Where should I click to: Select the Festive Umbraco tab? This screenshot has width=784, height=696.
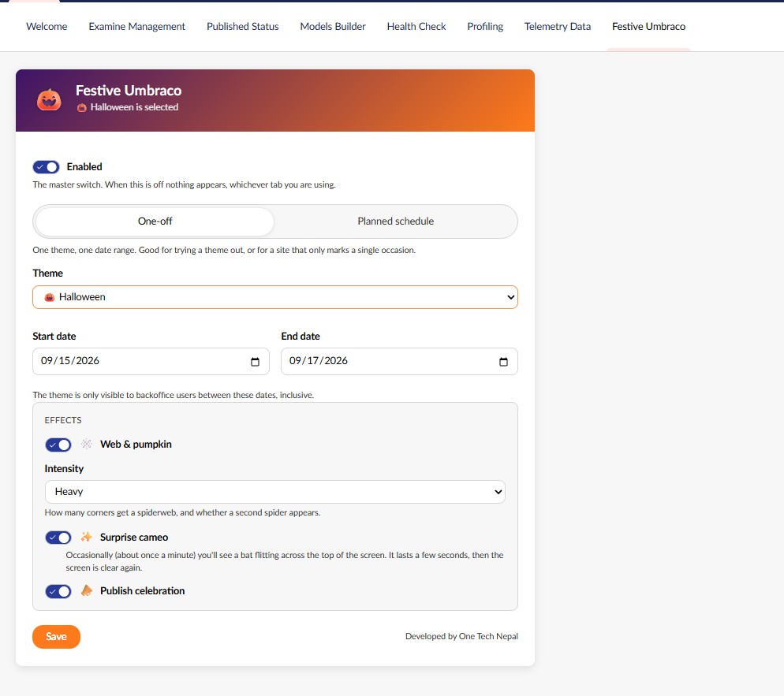[x=648, y=27]
